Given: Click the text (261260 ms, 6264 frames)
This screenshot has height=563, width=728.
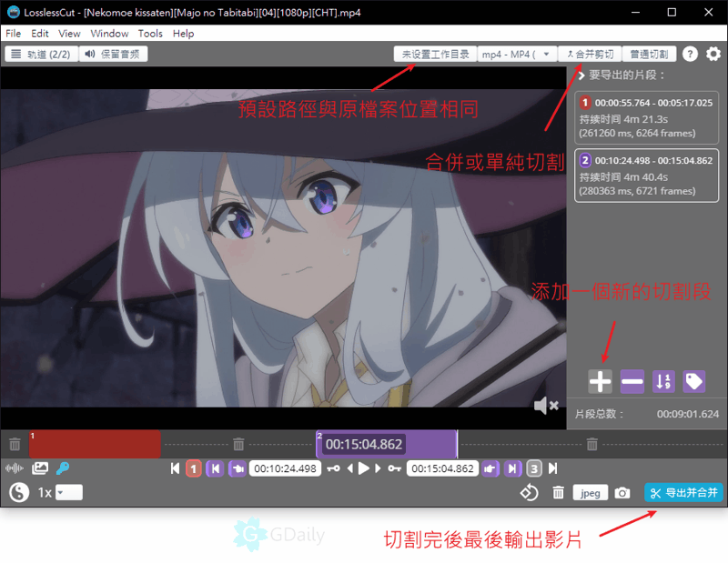Looking at the screenshot, I should click(637, 133).
